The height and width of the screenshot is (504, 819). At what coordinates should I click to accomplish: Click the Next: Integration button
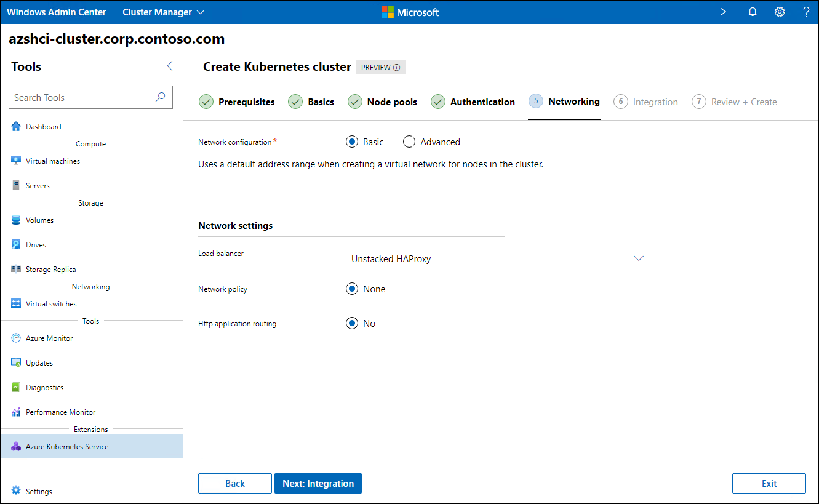coord(318,483)
